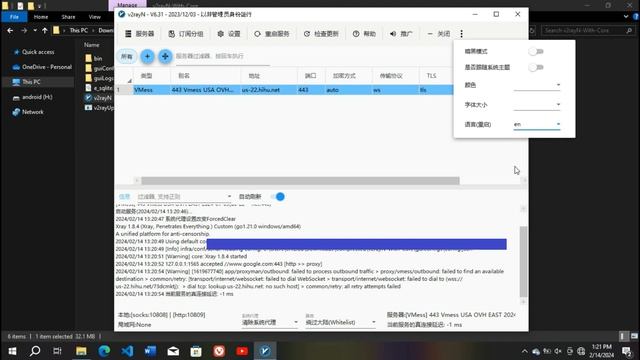Open the 颜色 color dropdown

click(x=537, y=85)
